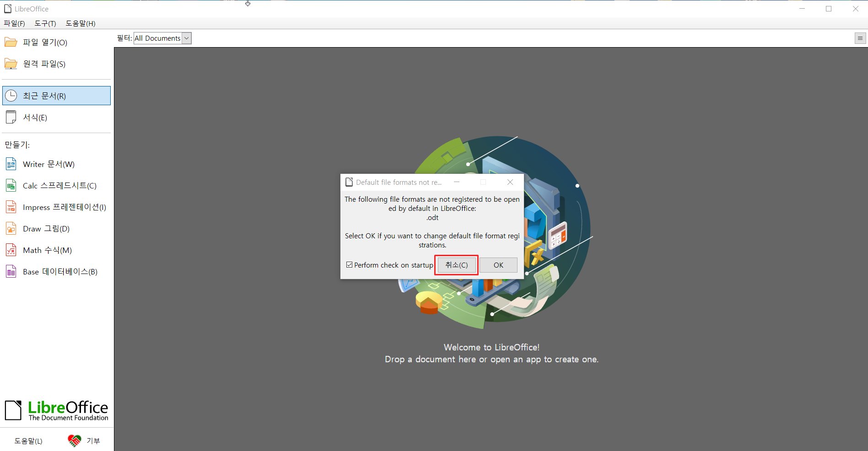
Task: Click the LibreOffice logo in sidebar
Action: pyautogui.click(x=57, y=410)
